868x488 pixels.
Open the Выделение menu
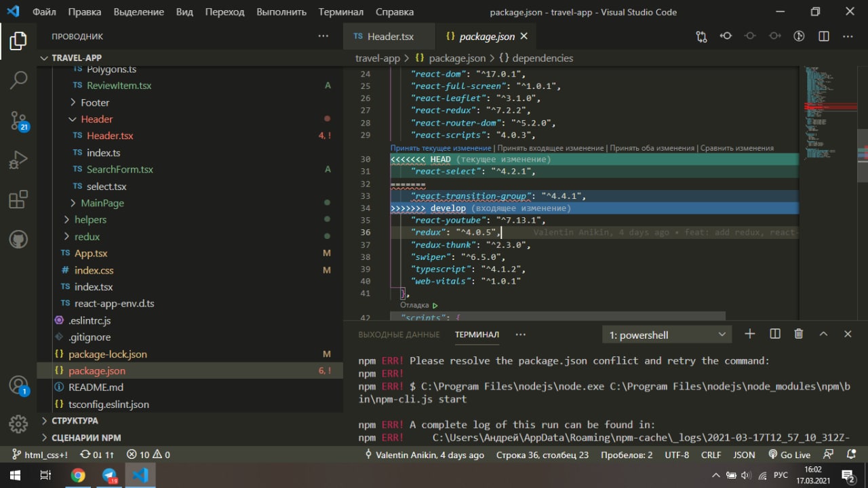click(x=139, y=12)
